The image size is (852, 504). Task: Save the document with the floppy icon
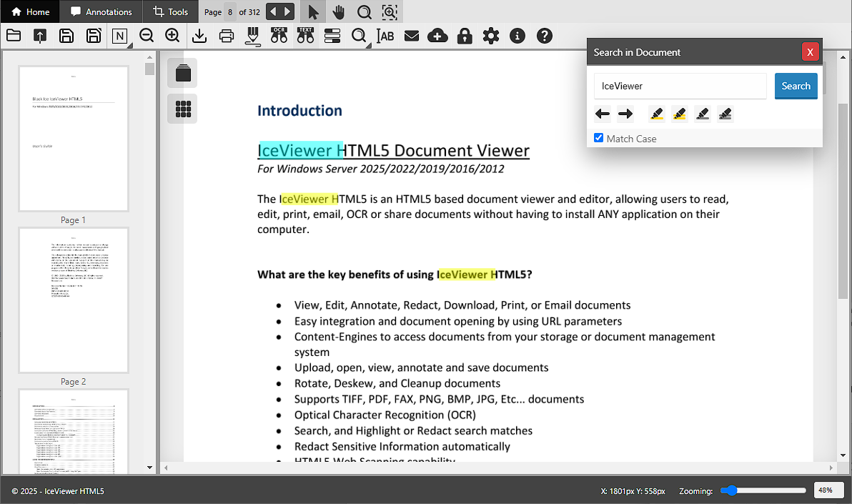point(66,36)
